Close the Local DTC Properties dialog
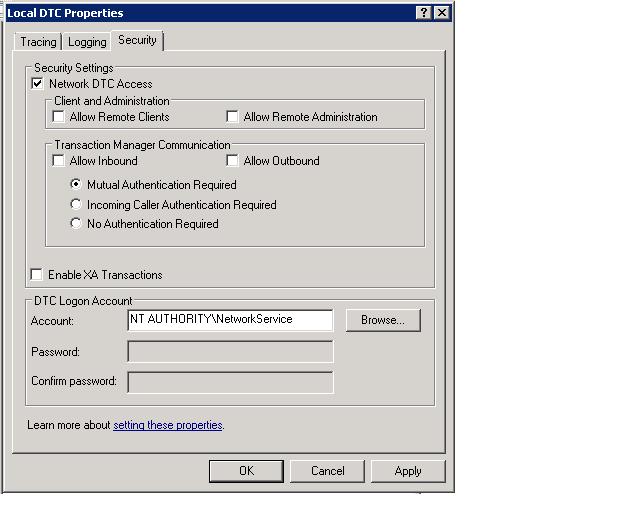640x512 pixels. [x=442, y=13]
